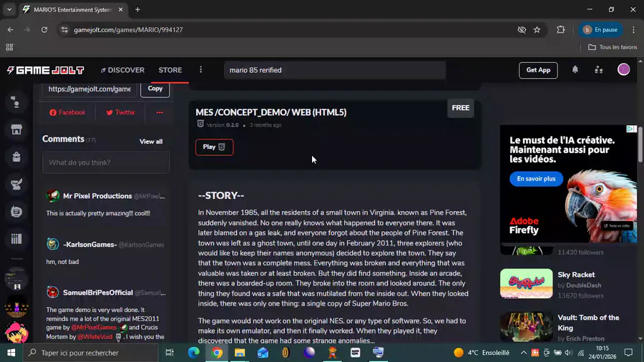This screenshot has height=362, width=644.
Task: Open the purple user avatar menu
Action: click(623, 70)
